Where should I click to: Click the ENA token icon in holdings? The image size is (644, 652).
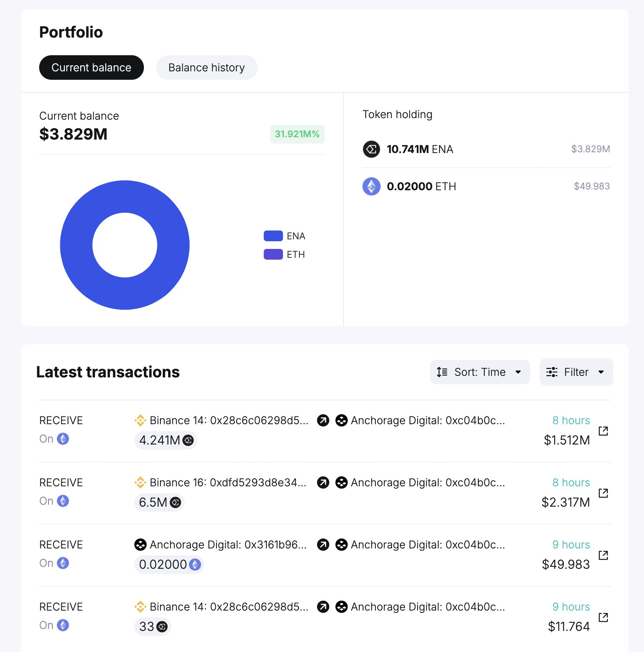[371, 149]
